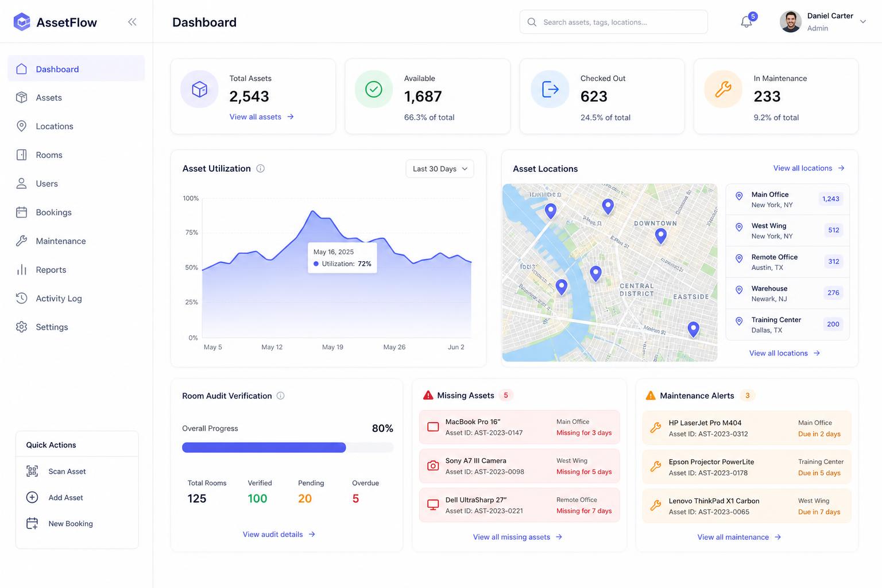Open Dashboard in the sidebar
Viewport: 882px width, 588px height.
[76, 69]
